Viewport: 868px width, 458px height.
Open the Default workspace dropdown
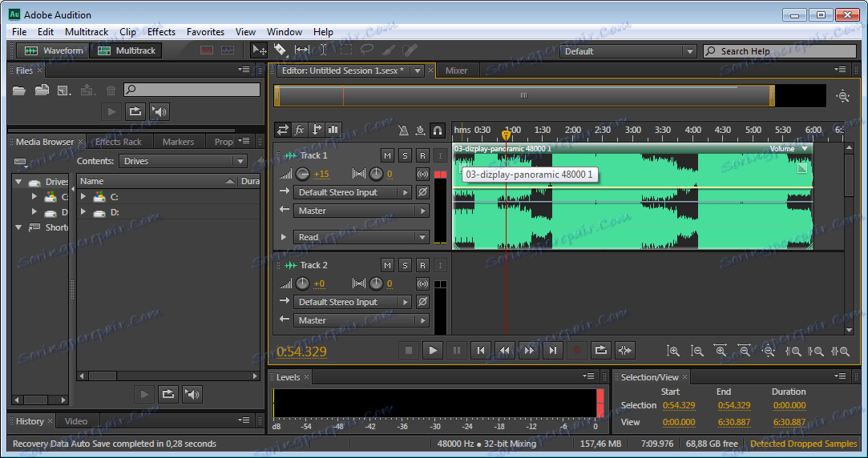pos(628,51)
